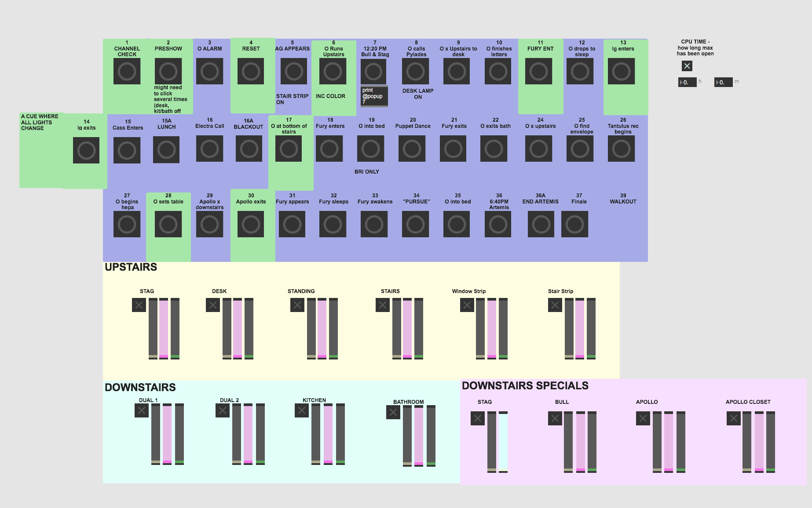Trigger cue 15A LUNCH button
Image resolution: width=812 pixels, height=508 pixels.
166,150
